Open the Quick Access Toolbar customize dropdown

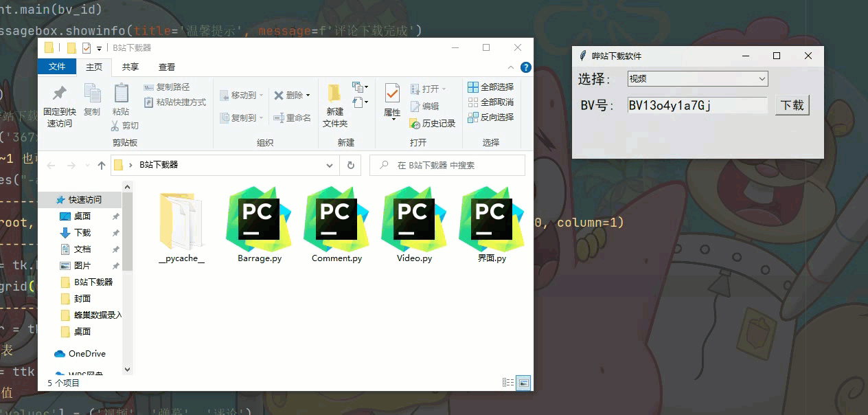100,48
